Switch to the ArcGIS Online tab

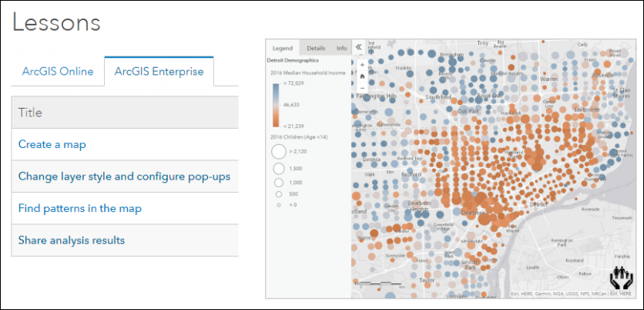[58, 72]
